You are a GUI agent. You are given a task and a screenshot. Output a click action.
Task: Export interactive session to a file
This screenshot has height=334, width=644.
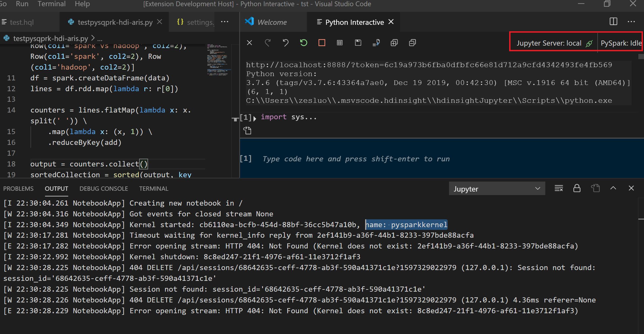(376, 43)
